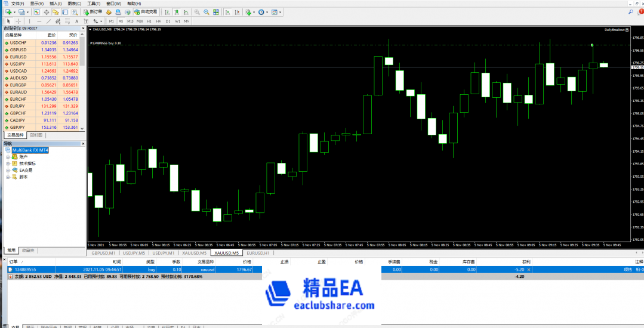Open the USDJPY,M5 chart tab
644x328 pixels.
coord(134,253)
